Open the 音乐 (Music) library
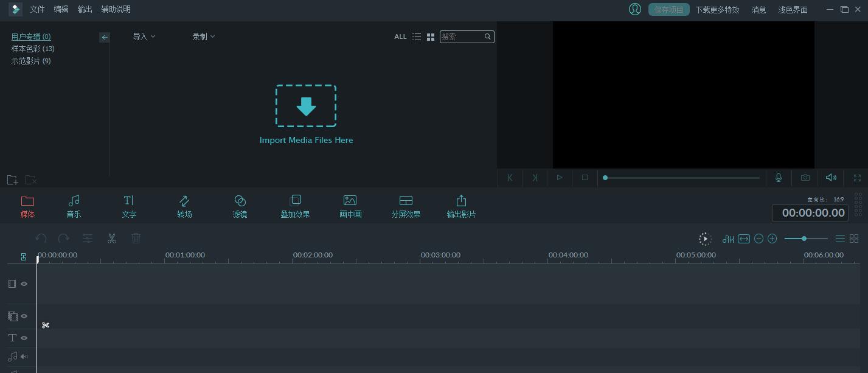 [x=74, y=206]
